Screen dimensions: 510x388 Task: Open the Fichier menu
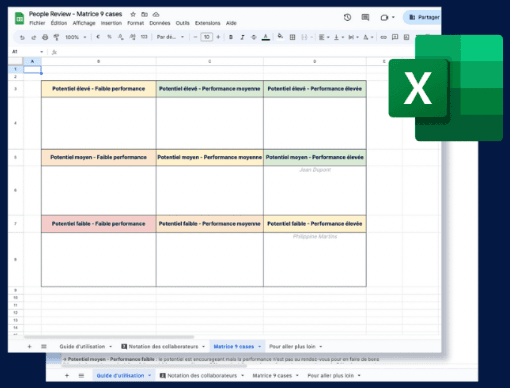(x=37, y=23)
